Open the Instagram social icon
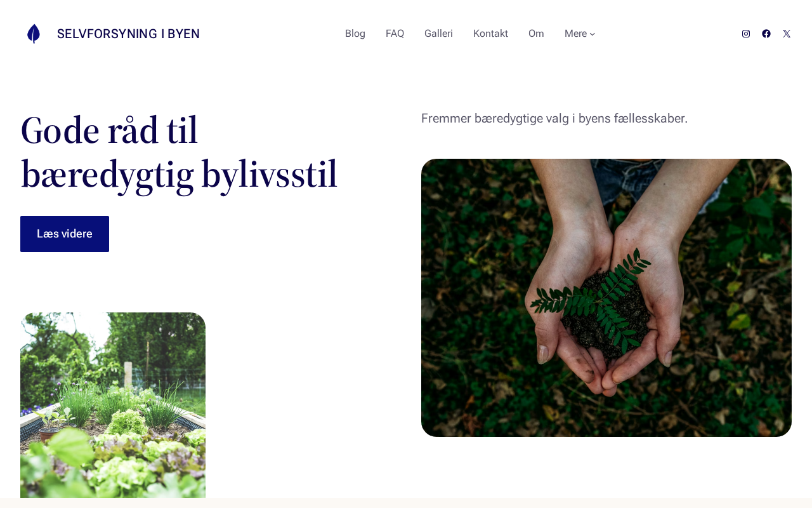Image resolution: width=812 pixels, height=508 pixels. [x=746, y=34]
